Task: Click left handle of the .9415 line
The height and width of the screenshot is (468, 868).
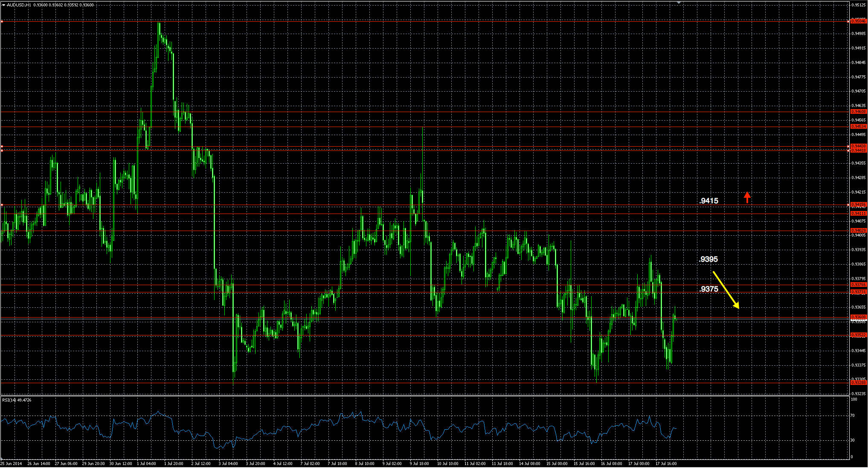Action: [x=2, y=205]
